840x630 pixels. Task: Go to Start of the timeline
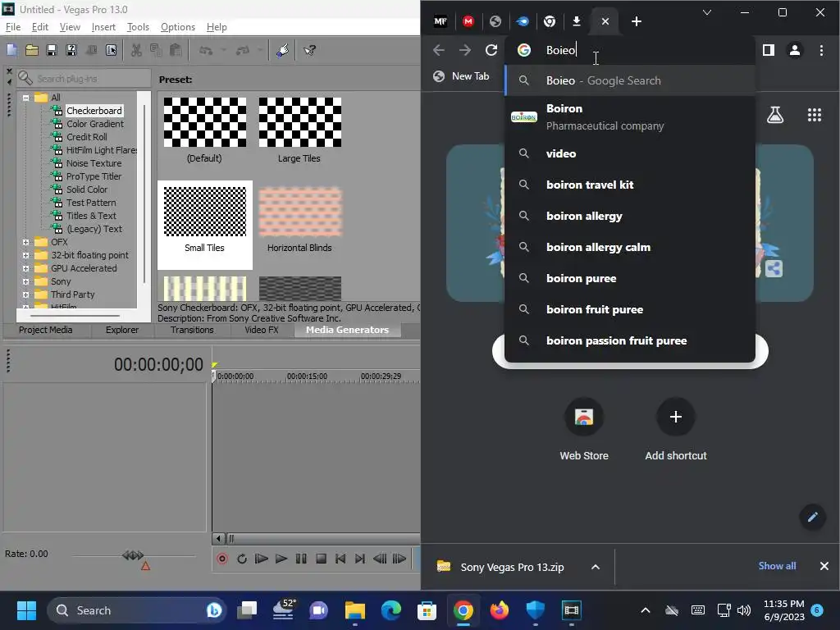(340, 559)
